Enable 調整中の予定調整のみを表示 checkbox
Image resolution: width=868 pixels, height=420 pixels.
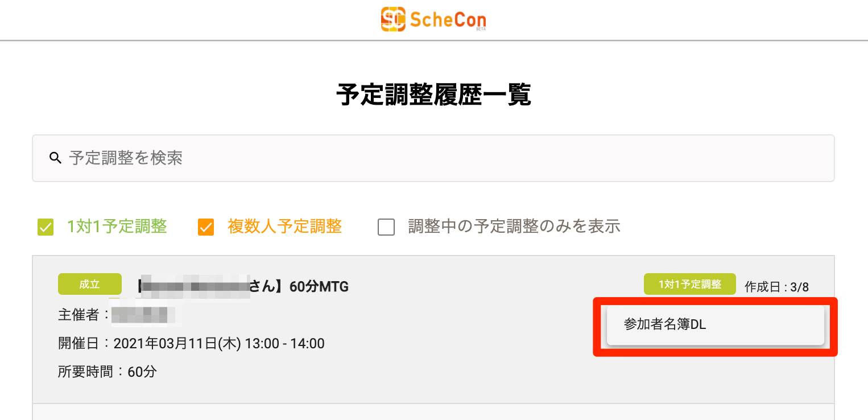click(x=386, y=228)
